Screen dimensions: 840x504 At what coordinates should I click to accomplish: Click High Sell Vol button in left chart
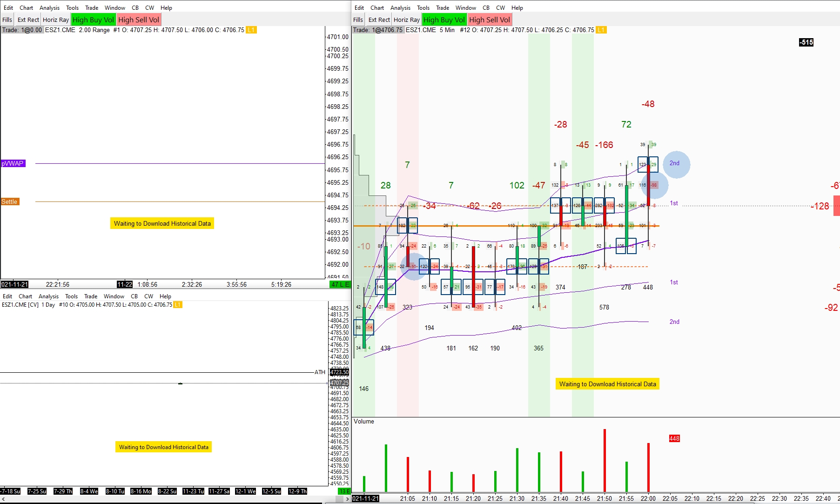coord(139,20)
